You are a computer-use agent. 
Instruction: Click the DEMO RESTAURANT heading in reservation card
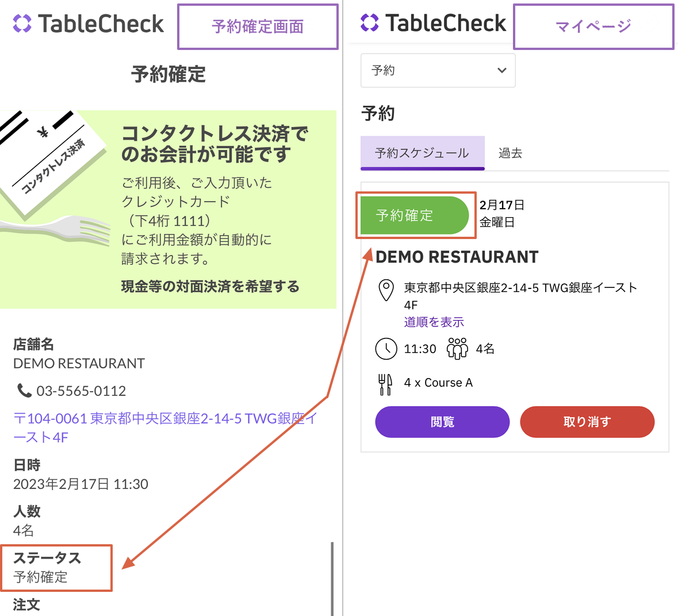[x=457, y=257]
